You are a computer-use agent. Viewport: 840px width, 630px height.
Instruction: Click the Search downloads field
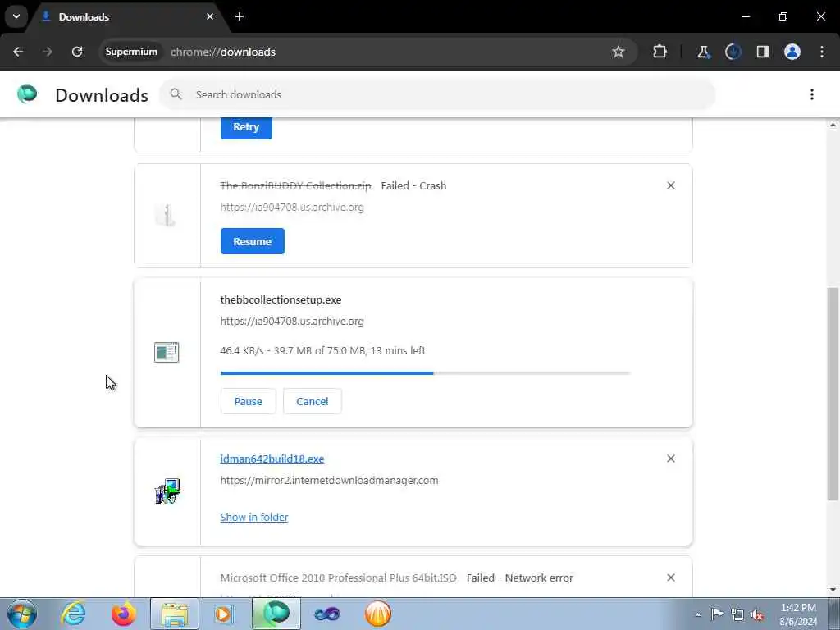click(x=437, y=95)
